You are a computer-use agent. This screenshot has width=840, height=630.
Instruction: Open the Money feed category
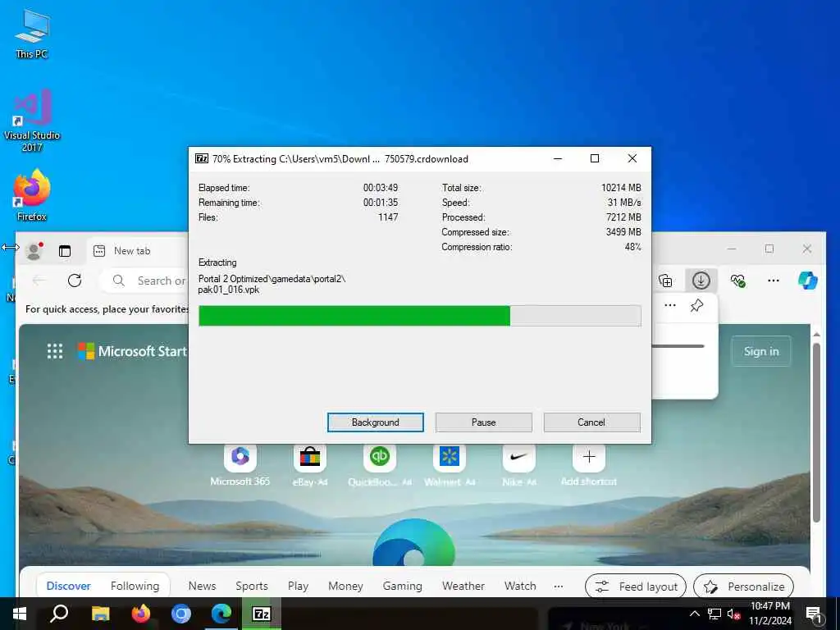[x=345, y=586]
